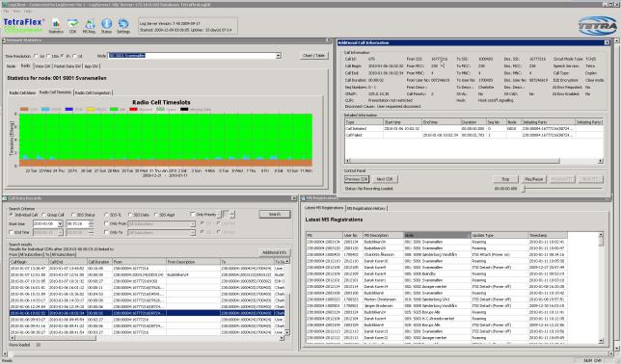
Task: Enable the Only From checkbox
Action: [x=106, y=223]
